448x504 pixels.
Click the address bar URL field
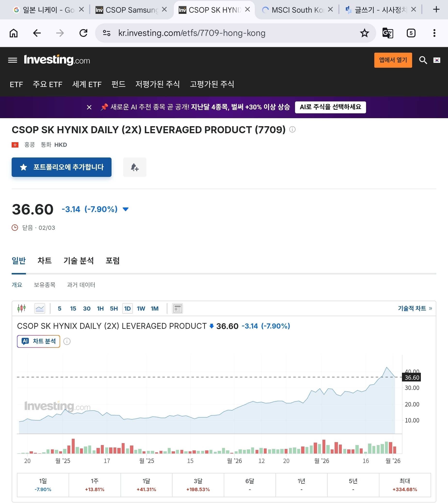[192, 33]
